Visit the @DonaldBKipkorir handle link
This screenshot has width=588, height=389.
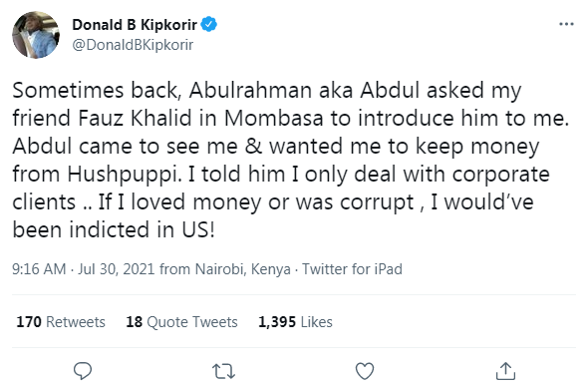(133, 45)
